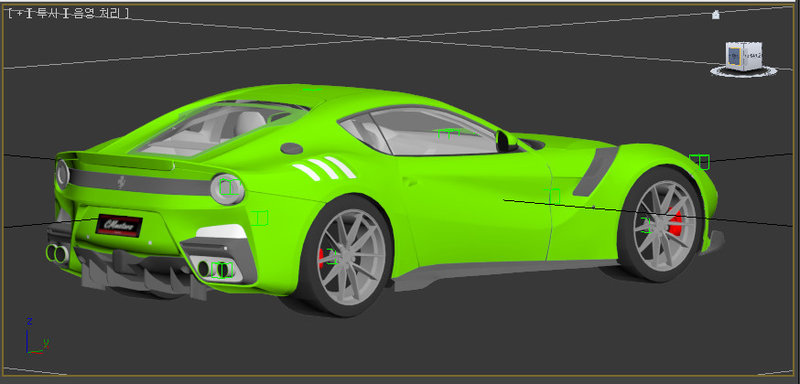Select green helper box on rear taillight

(x=230, y=187)
